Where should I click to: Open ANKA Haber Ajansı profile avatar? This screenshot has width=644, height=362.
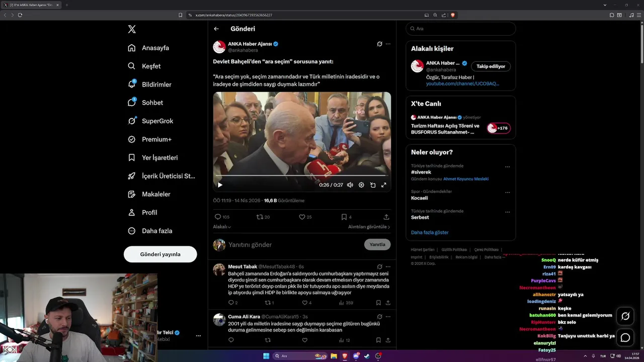pos(219,47)
